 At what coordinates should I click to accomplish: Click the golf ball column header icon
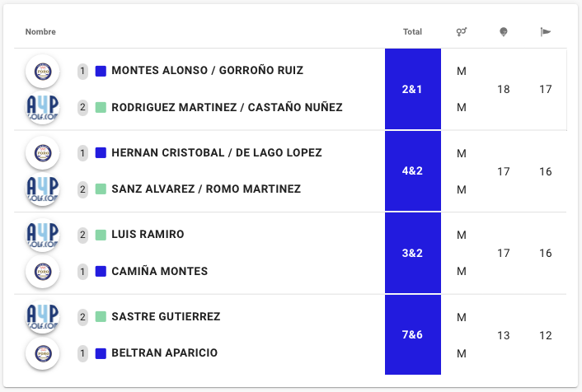(504, 32)
